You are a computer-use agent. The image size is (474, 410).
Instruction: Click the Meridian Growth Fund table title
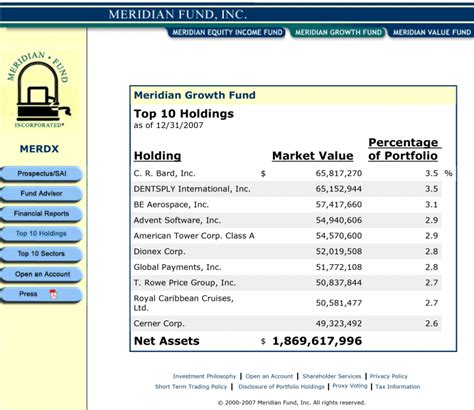195,95
